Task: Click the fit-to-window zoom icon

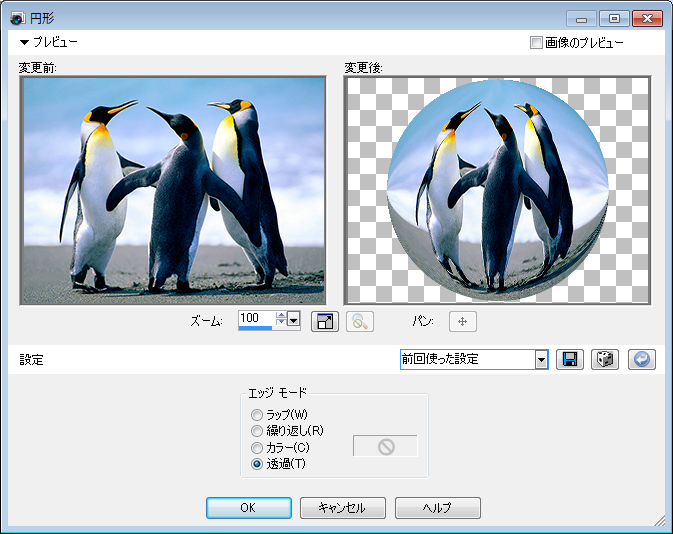Action: (324, 322)
